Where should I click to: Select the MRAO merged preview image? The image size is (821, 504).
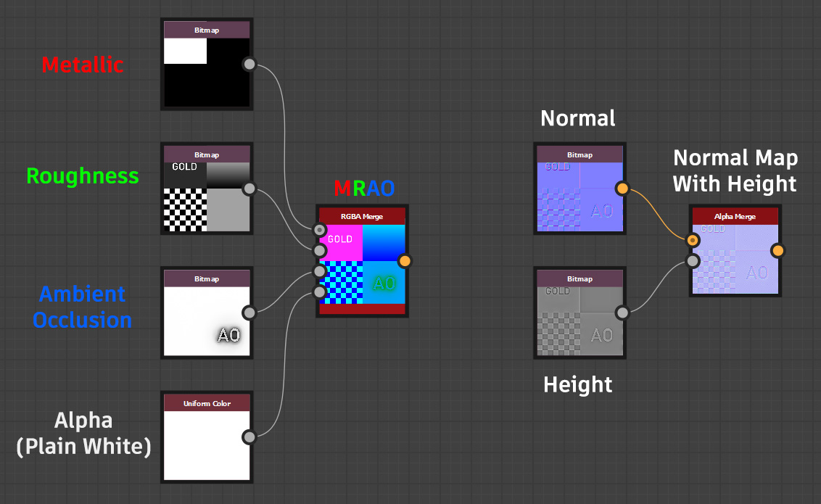362,265
